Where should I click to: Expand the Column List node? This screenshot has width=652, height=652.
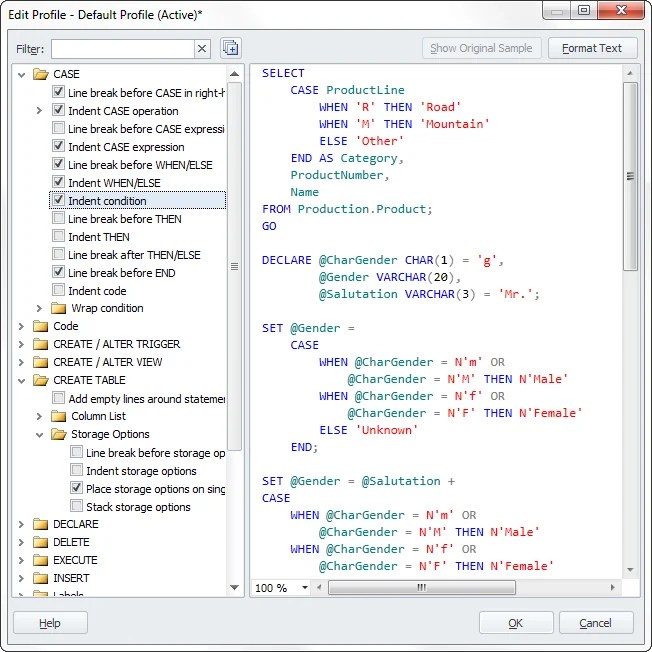(x=39, y=416)
